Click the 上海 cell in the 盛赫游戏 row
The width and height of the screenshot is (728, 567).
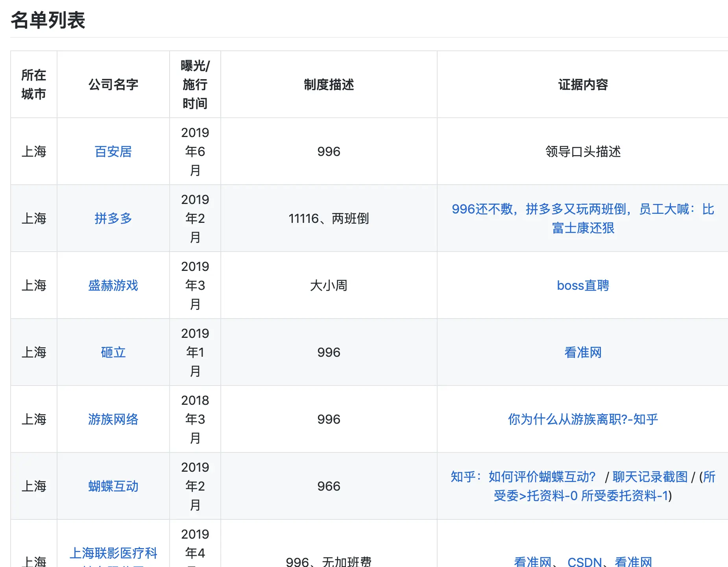point(34,285)
